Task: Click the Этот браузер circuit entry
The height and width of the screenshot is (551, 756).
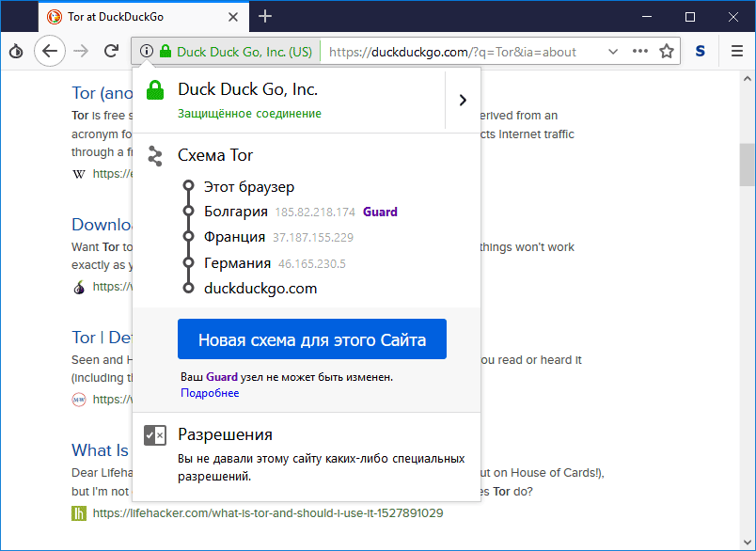Action: click(249, 186)
